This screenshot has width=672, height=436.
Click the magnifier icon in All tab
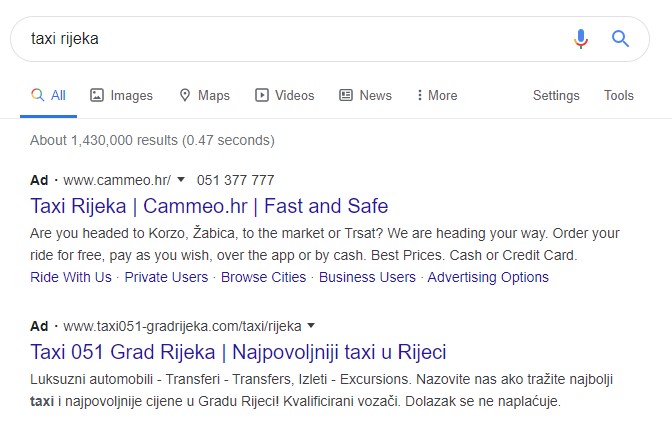click(x=38, y=95)
